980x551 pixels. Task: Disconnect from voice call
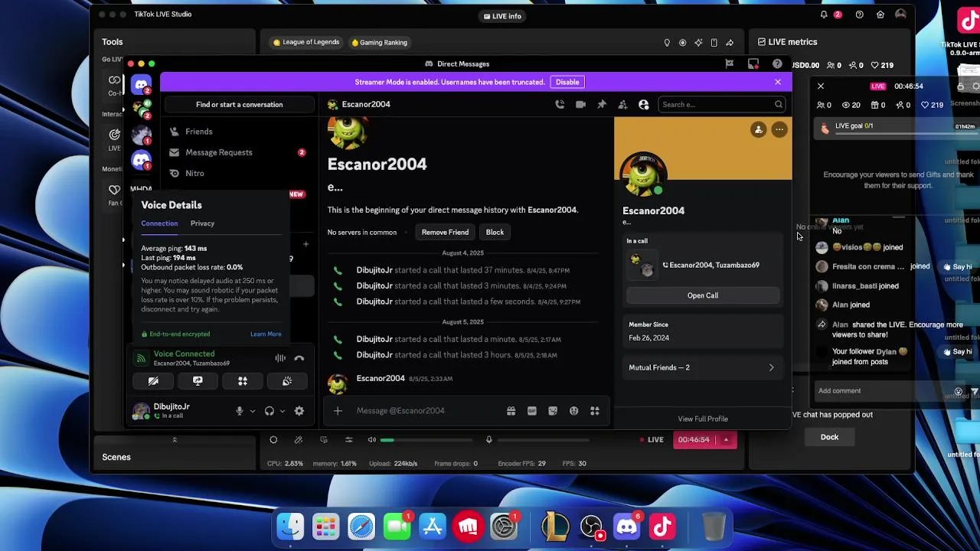coord(299,358)
